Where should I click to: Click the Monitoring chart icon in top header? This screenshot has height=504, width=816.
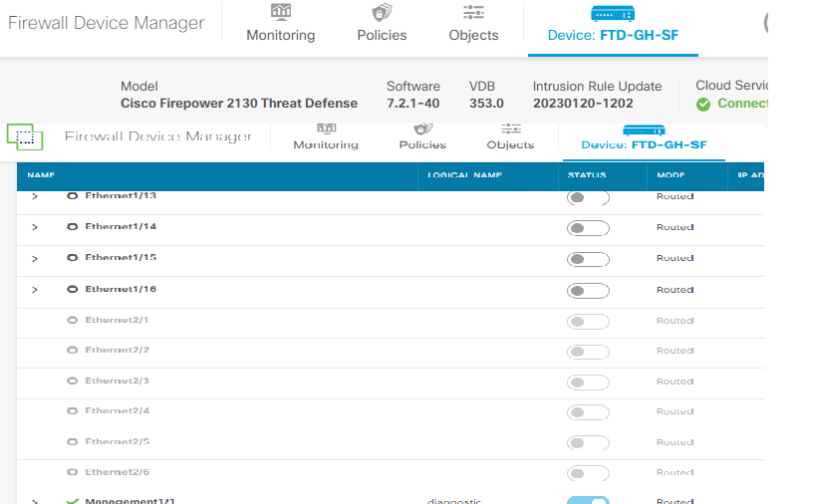[x=281, y=11]
